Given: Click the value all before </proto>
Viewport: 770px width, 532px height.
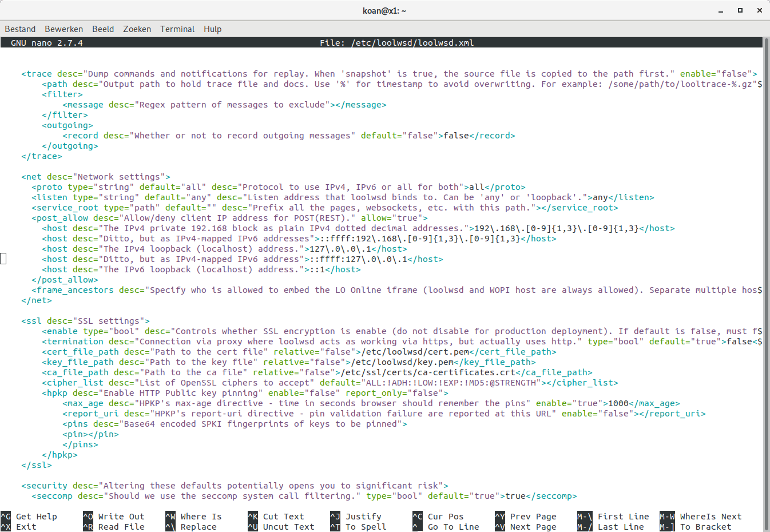Looking at the screenshot, I should click(477, 187).
